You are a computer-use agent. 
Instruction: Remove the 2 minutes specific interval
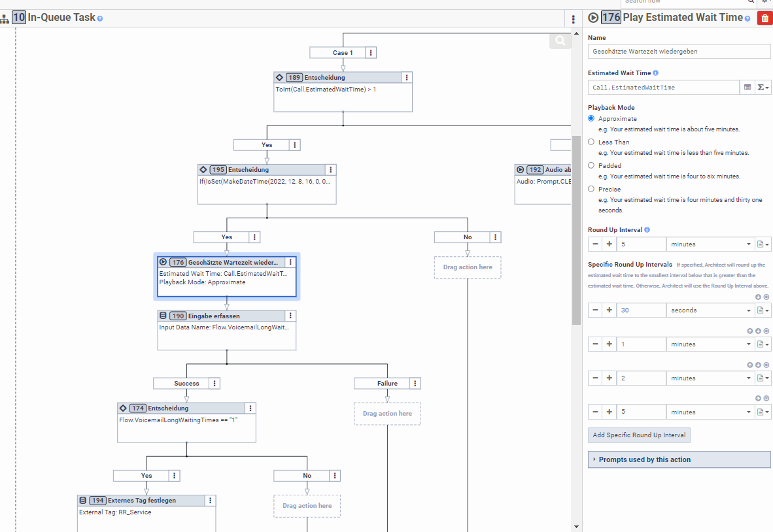tap(766, 365)
